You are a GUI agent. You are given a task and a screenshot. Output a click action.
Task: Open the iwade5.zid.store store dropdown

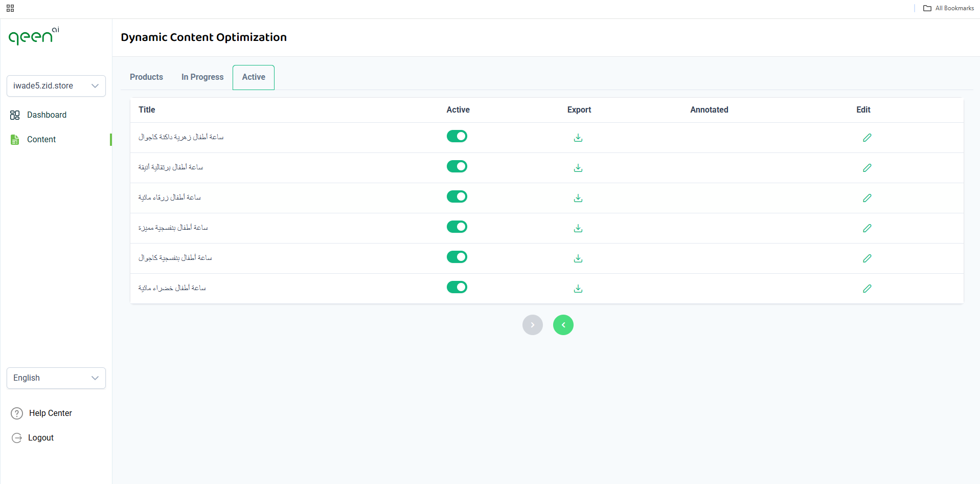click(x=56, y=86)
